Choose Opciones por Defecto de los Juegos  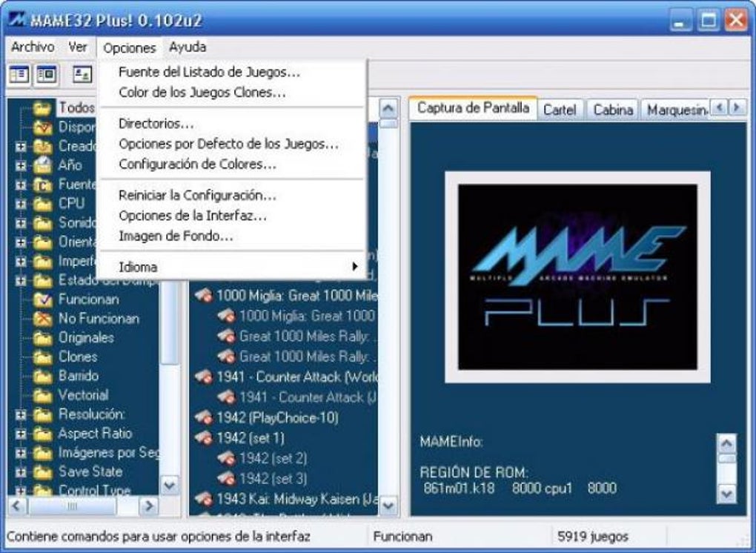[x=233, y=144]
